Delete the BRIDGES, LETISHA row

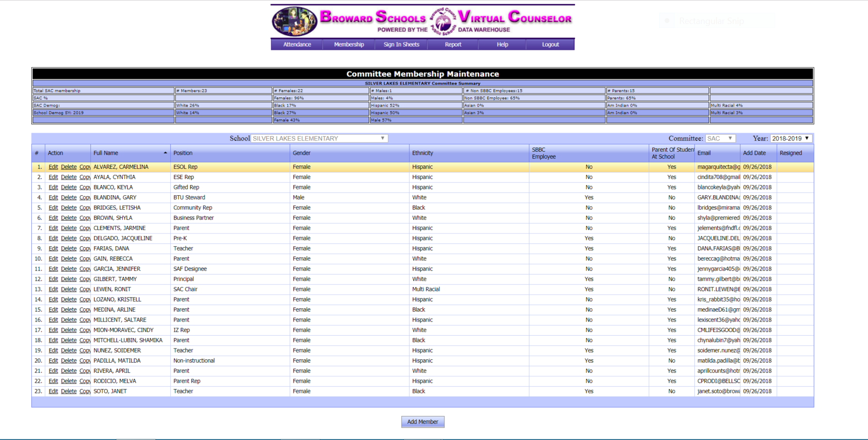(x=68, y=208)
